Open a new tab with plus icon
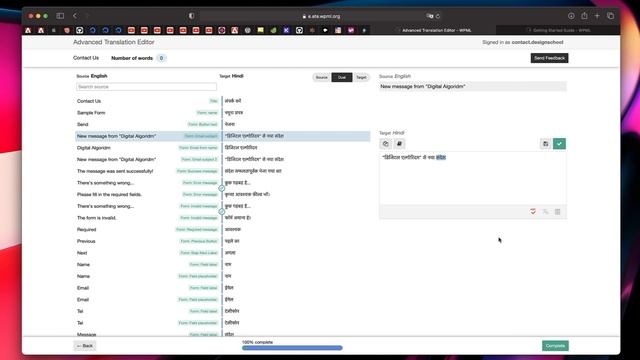The image size is (640, 360). pyautogui.click(x=597, y=16)
